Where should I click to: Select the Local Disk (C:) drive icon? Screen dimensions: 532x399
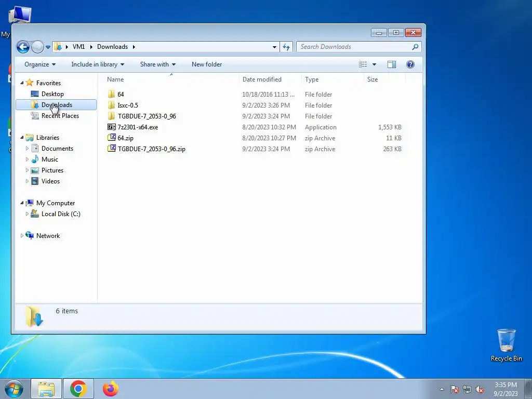[x=35, y=214]
